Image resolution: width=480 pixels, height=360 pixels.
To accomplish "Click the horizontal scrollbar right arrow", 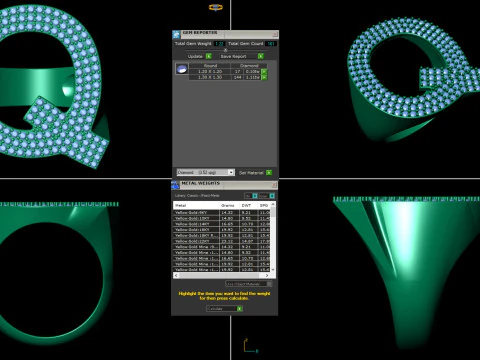I will pyautogui.click(x=267, y=275).
